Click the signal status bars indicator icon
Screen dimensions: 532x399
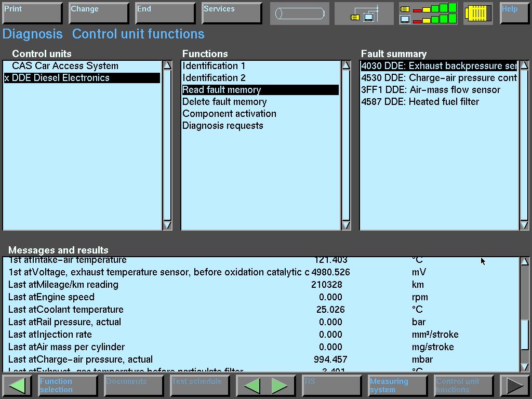[x=428, y=14]
